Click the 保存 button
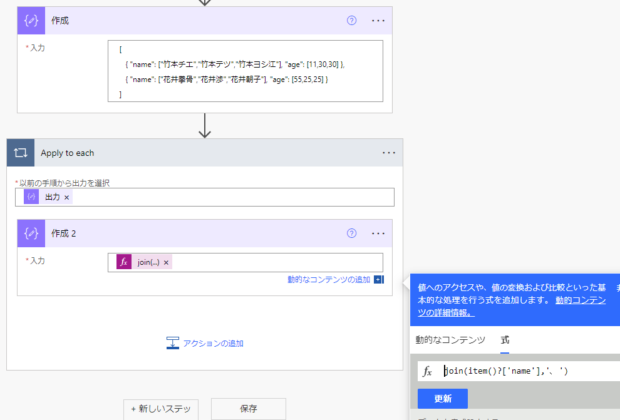 [x=248, y=409]
